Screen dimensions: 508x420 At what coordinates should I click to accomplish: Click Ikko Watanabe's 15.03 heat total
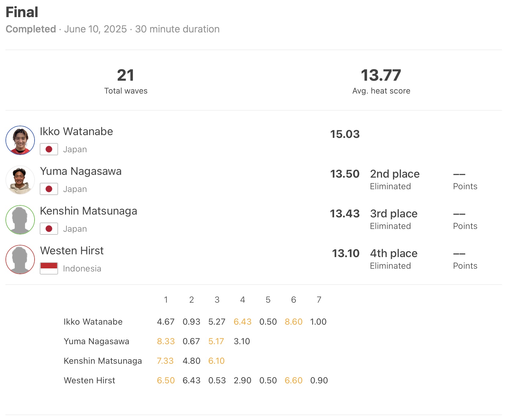pyautogui.click(x=345, y=134)
